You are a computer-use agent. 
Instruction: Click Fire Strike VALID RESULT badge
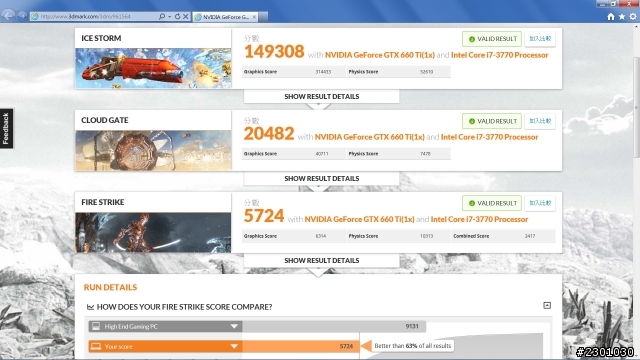pyautogui.click(x=492, y=203)
